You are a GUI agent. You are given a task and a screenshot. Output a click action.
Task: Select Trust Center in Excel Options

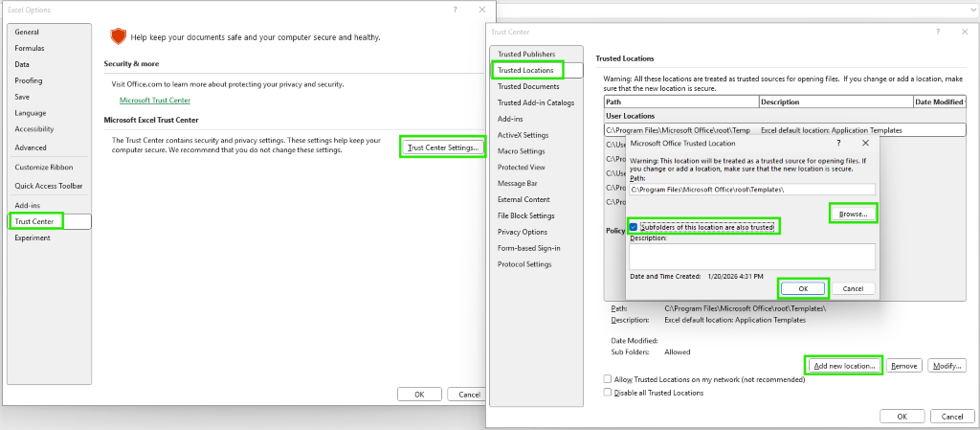tap(50, 221)
